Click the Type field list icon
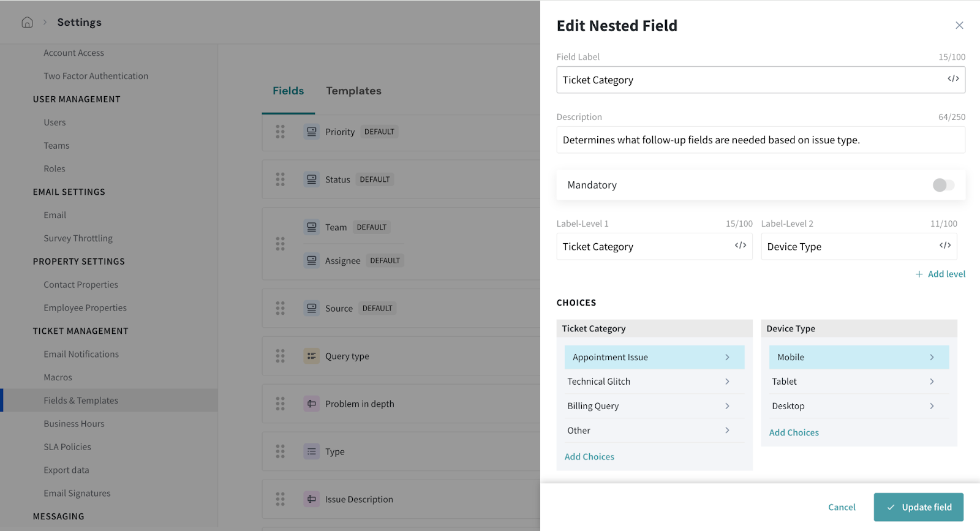This screenshot has width=980, height=531. pos(312,451)
